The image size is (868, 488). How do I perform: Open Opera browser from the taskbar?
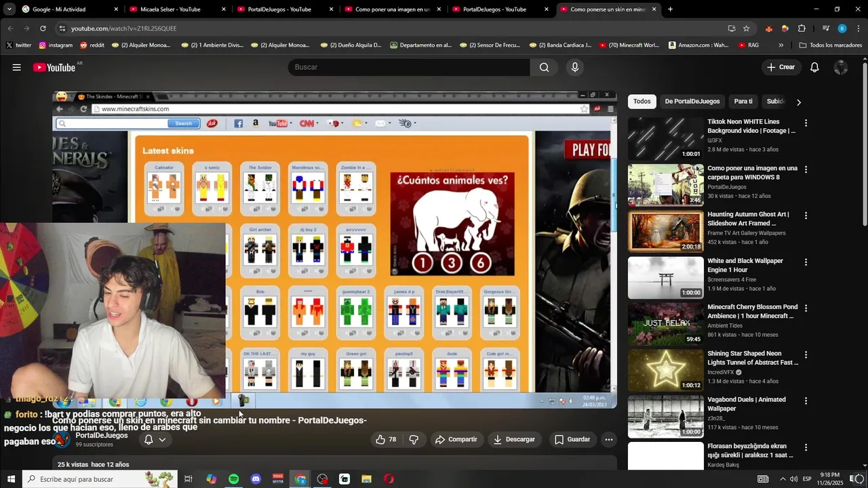pyautogui.click(x=389, y=479)
